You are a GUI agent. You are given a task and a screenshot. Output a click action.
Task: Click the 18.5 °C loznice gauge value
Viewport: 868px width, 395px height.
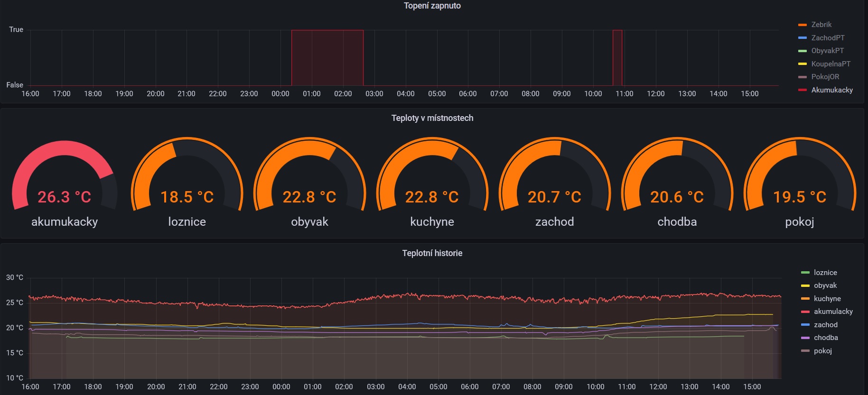point(187,197)
